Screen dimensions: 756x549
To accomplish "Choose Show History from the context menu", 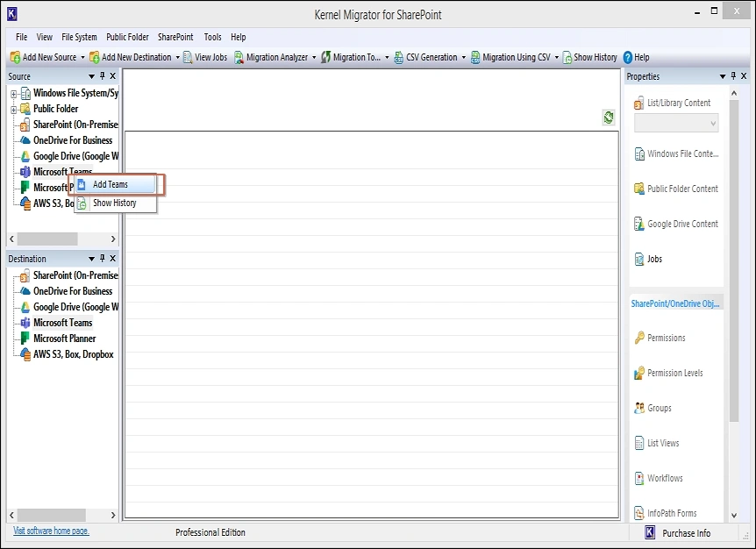I will point(116,203).
